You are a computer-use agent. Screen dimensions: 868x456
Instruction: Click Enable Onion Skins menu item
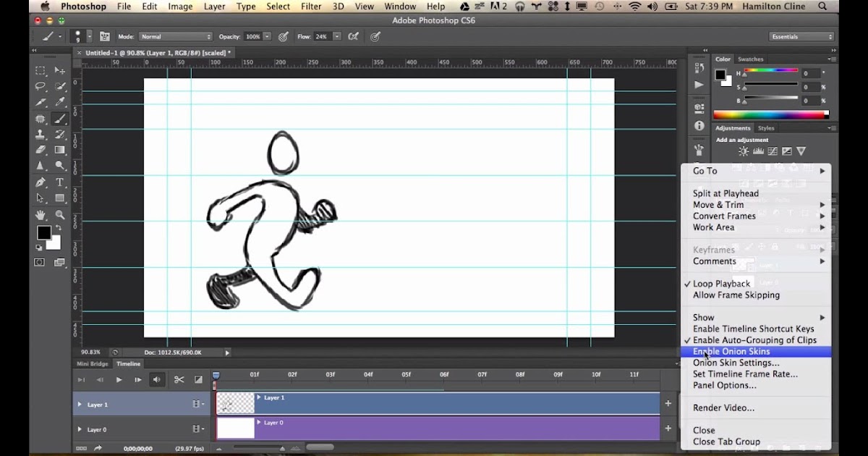(x=731, y=352)
